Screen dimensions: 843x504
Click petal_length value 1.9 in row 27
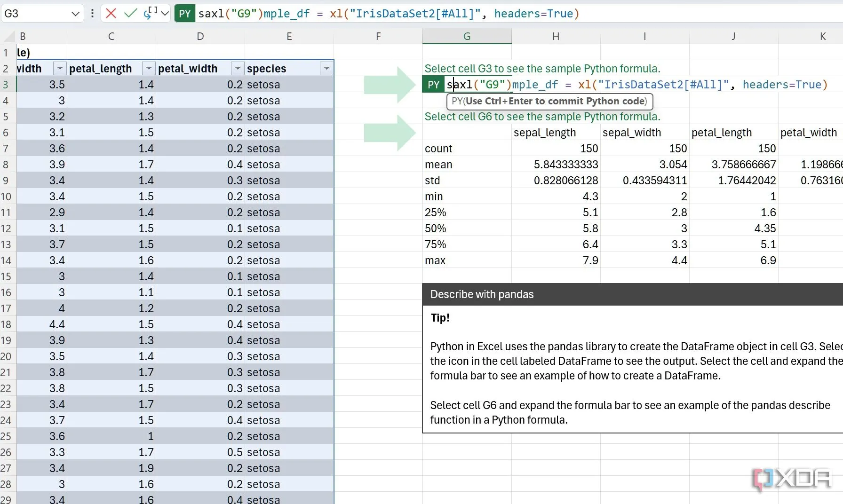[x=111, y=468]
